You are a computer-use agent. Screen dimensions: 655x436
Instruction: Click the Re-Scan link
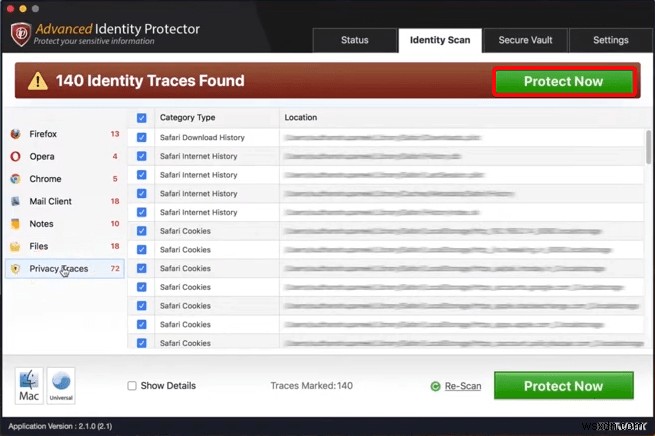point(462,386)
